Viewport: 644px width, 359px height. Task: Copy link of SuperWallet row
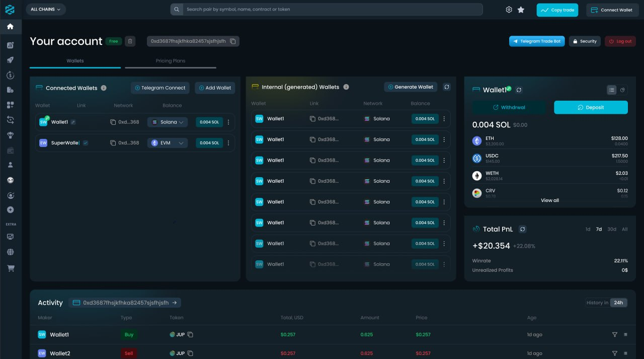[113, 143]
